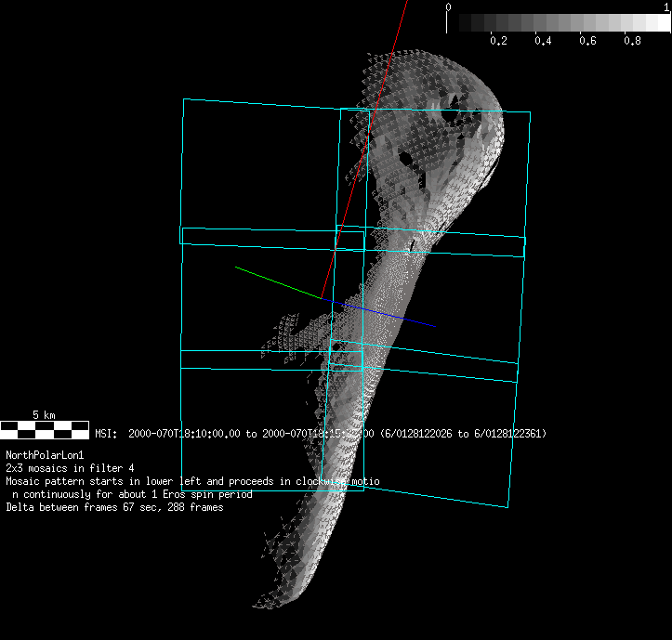The image size is (672, 640).
Task: Click "Delta between frames 67 sec" line
Action: click(x=113, y=507)
